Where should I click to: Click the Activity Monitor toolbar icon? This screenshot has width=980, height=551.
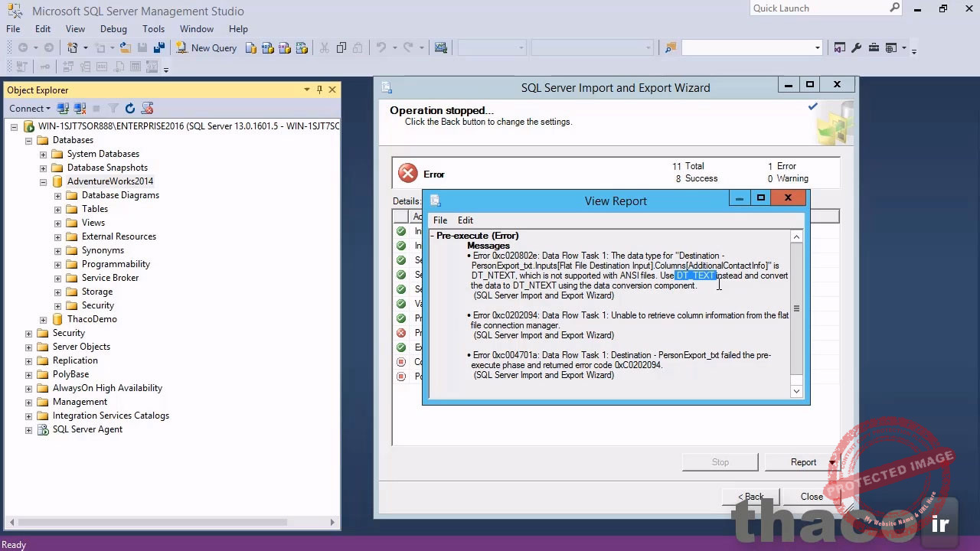(441, 47)
